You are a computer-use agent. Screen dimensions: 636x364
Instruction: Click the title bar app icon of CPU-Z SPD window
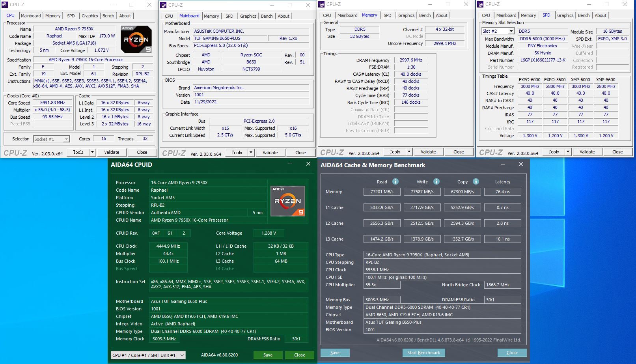(480, 4)
